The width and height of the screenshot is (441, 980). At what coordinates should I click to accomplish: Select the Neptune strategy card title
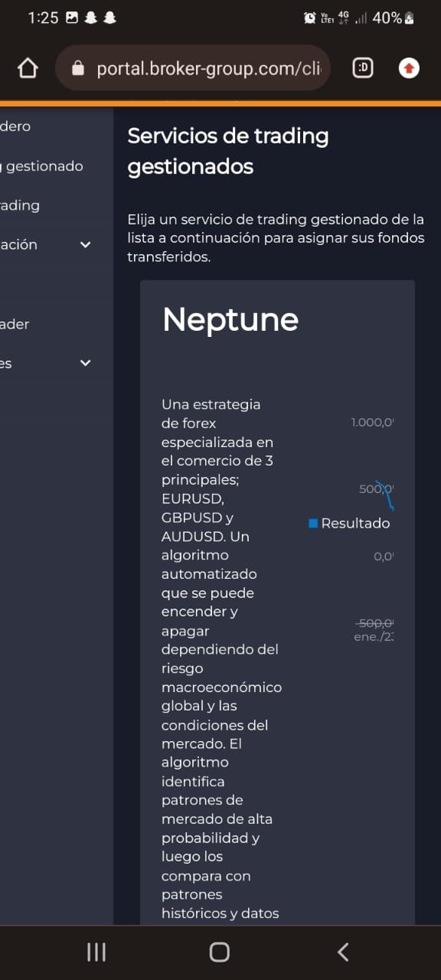230,319
